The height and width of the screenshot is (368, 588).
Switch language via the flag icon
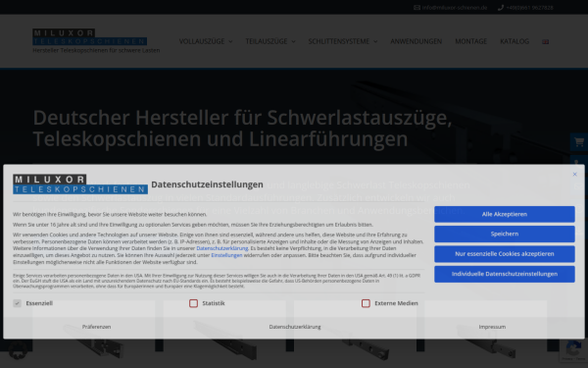coord(545,41)
